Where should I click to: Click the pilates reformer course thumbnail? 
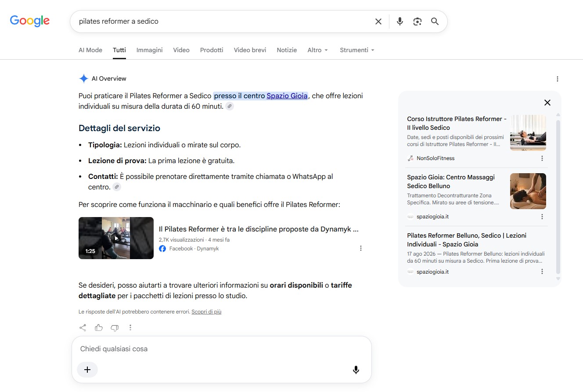528,133
